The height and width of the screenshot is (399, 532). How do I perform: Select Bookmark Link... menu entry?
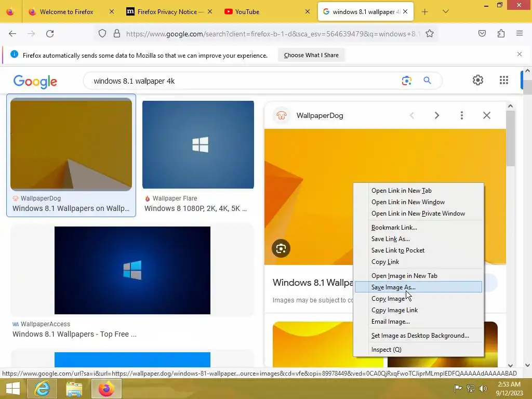[x=418, y=228]
